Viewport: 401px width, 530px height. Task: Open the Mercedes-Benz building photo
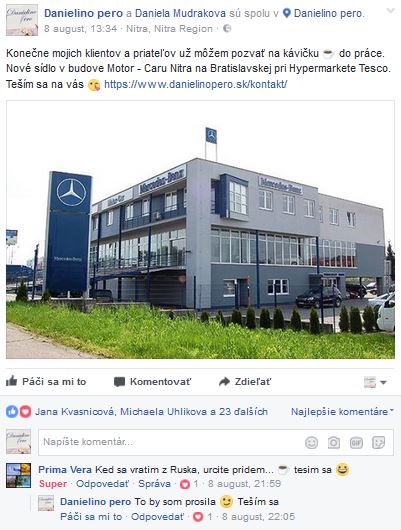200,230
